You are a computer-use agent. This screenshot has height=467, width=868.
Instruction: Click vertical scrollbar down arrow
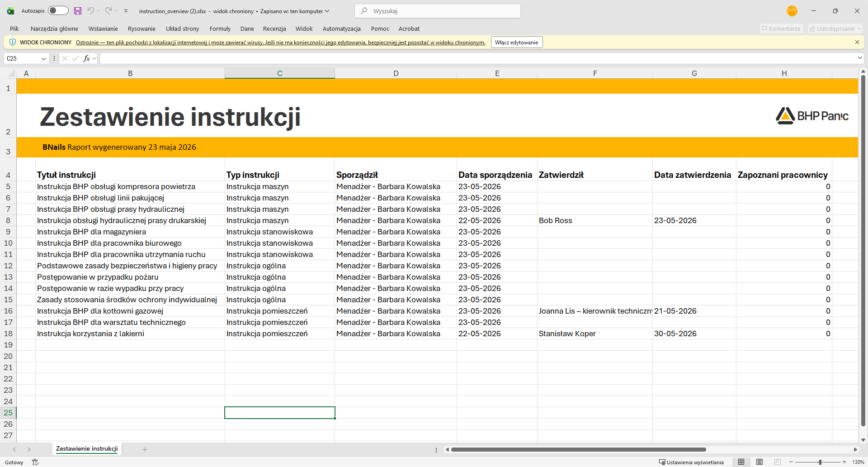pyautogui.click(x=863, y=439)
